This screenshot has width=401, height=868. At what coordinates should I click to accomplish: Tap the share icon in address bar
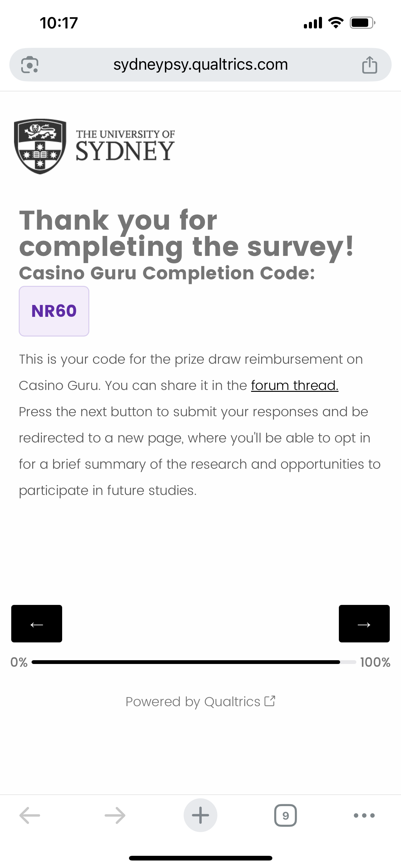369,65
